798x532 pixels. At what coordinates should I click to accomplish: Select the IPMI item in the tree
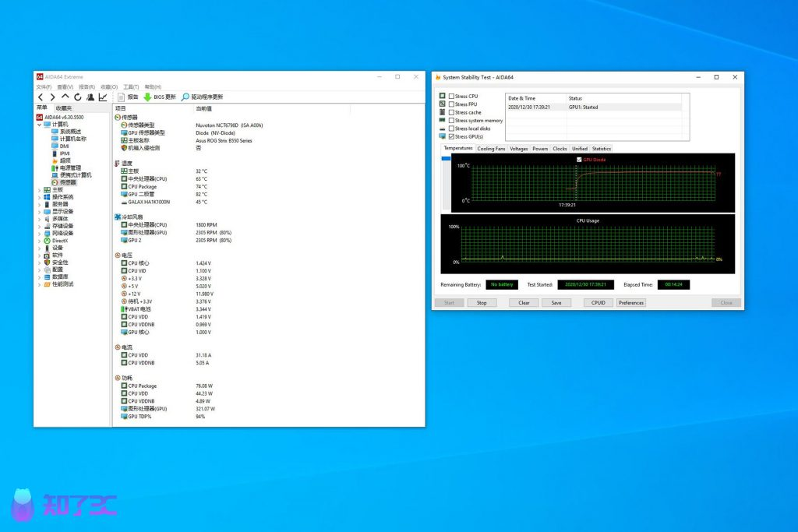tap(61, 153)
